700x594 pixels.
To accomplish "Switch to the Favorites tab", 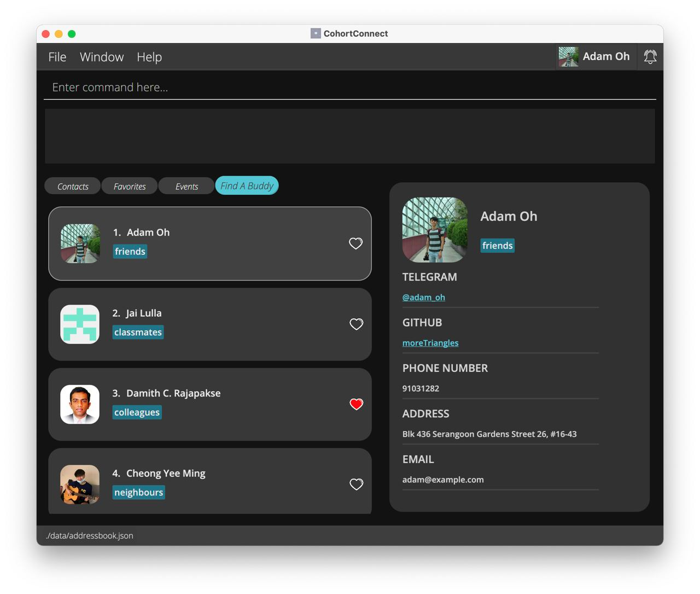I will 130,187.
